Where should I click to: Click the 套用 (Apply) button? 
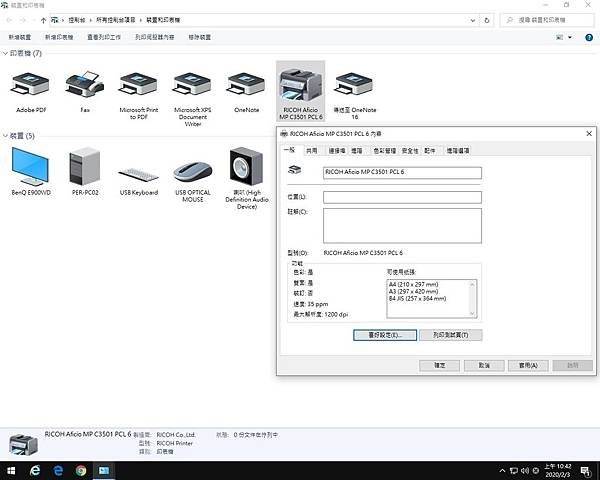tap(528, 365)
